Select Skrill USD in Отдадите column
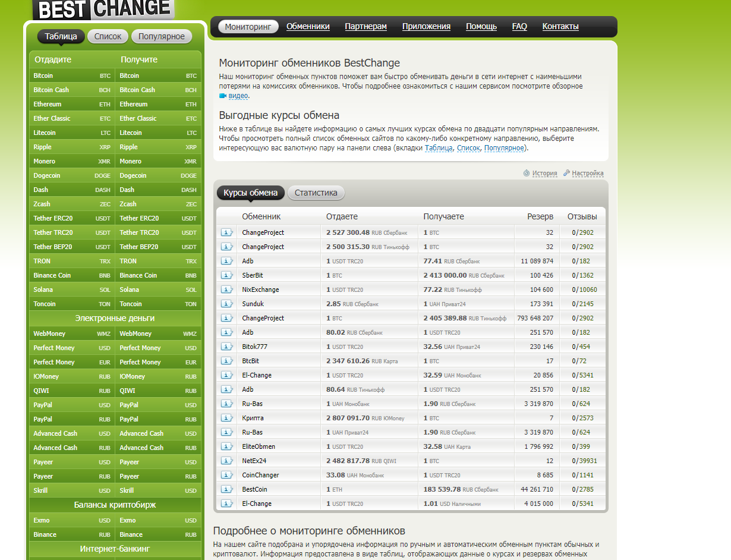 click(x=72, y=490)
